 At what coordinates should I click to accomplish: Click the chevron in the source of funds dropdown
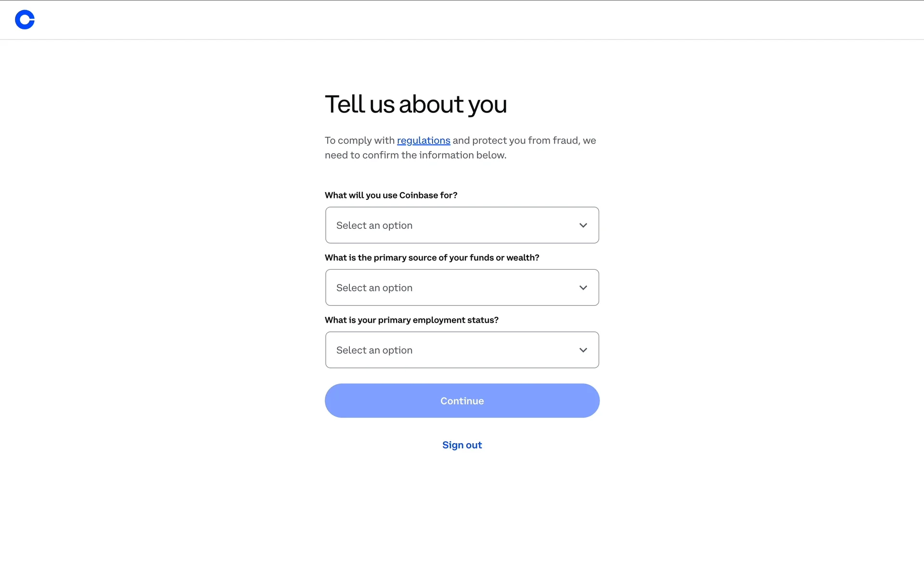[x=583, y=288]
